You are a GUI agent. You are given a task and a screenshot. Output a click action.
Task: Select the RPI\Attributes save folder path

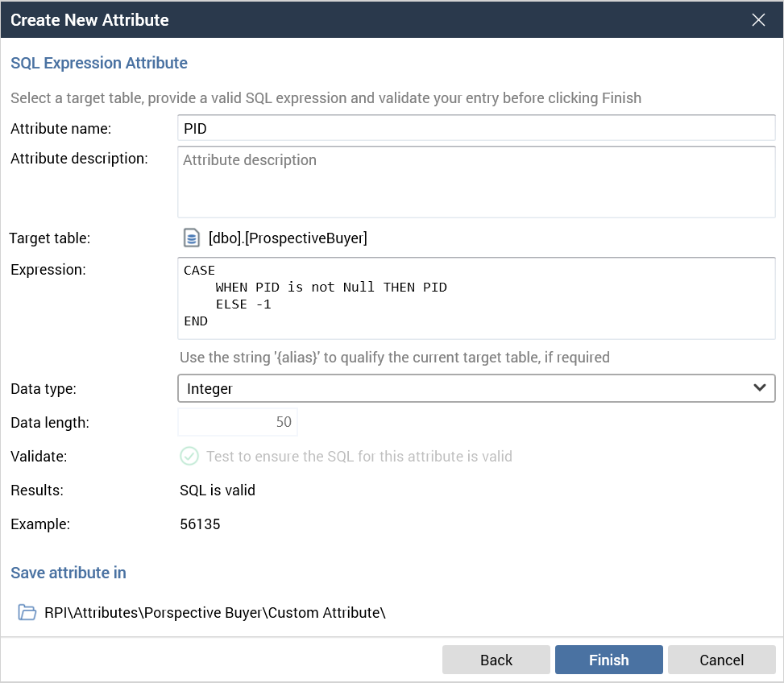tap(215, 613)
